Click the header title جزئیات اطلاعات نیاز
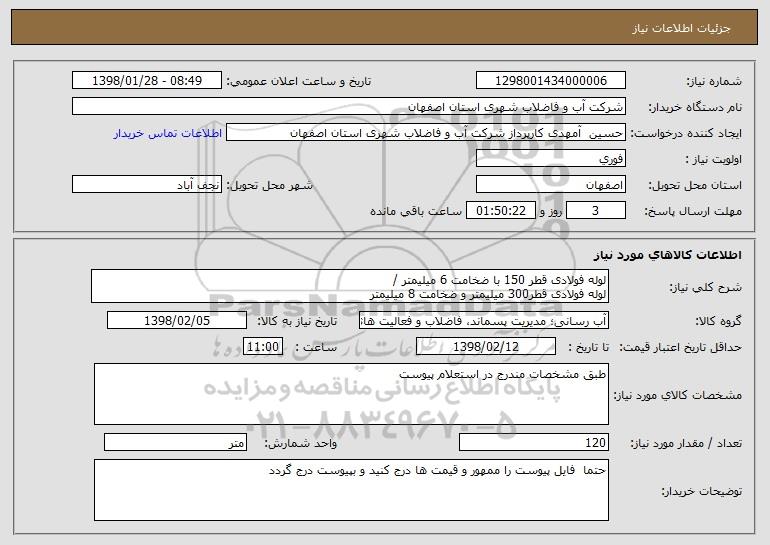 coord(681,28)
